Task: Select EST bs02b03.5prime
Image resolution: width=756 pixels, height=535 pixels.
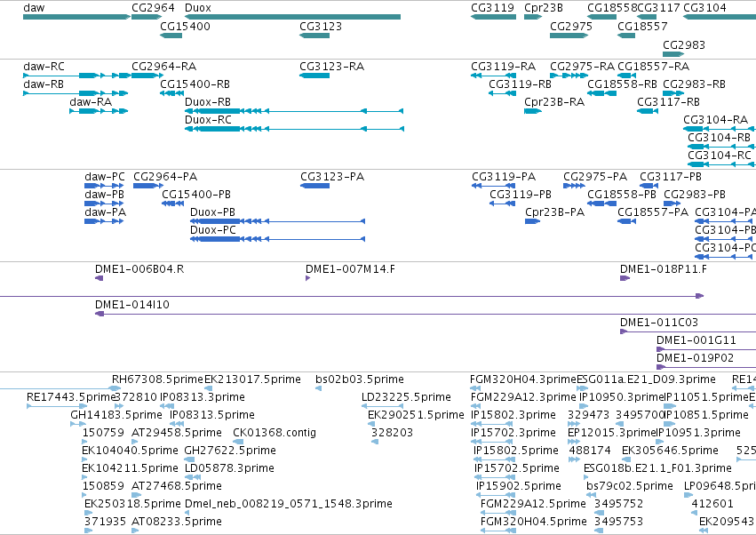Action: (318, 388)
